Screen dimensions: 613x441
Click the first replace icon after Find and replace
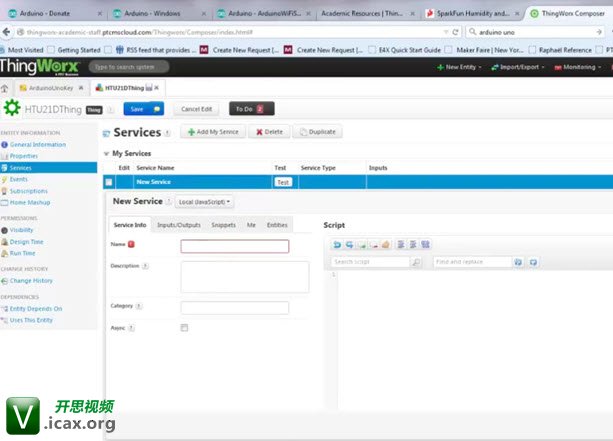pyautogui.click(x=518, y=262)
